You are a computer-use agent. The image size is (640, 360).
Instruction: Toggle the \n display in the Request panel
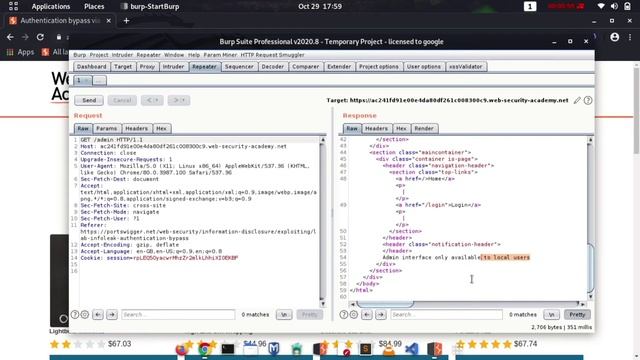point(284,315)
